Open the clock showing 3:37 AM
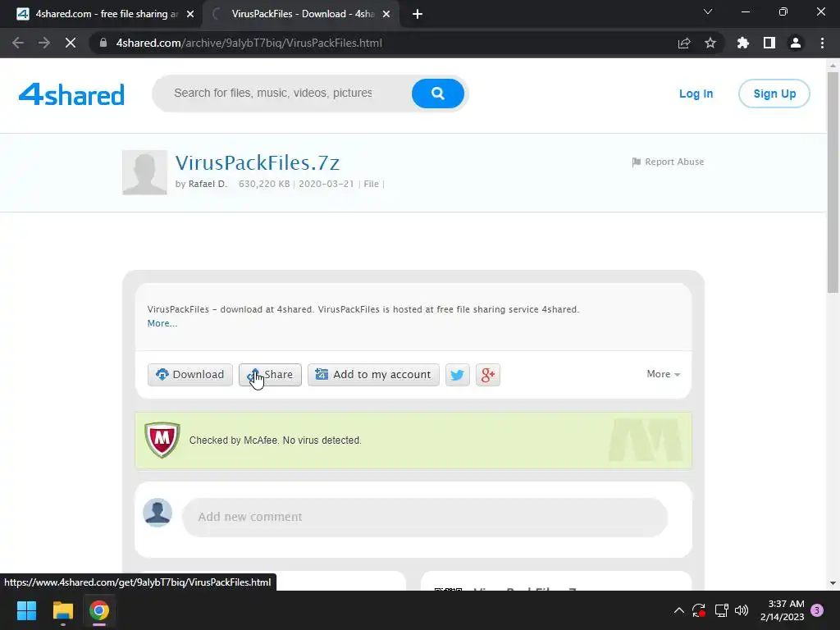 coord(782,610)
